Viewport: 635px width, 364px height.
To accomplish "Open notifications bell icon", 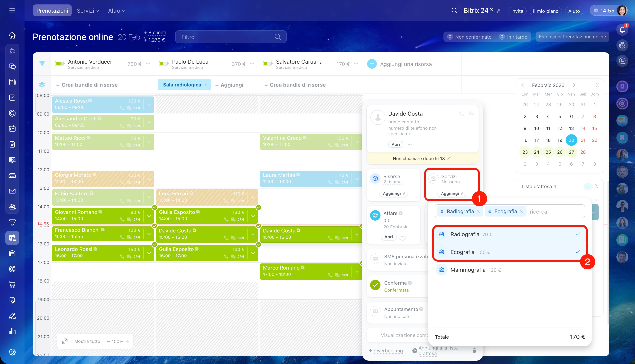I will point(622,30).
